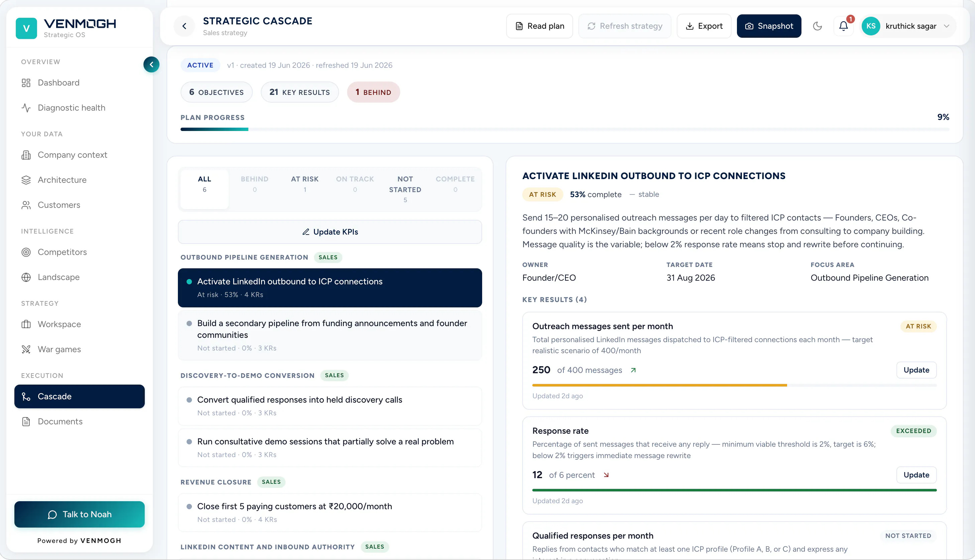Click the War games crossed swords icon
The width and height of the screenshot is (975, 560).
26,349
